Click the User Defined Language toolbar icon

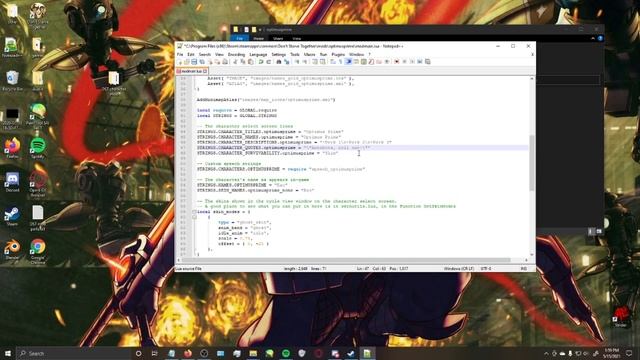tap(356, 62)
